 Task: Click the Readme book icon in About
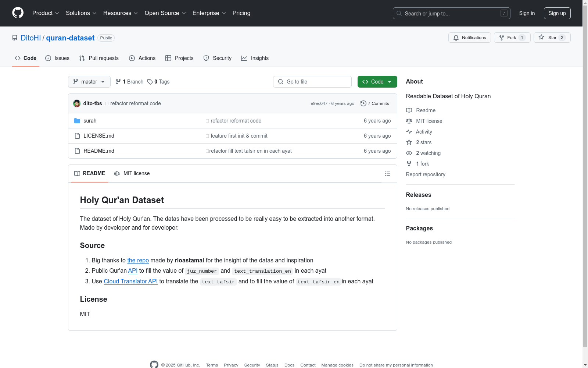409,110
